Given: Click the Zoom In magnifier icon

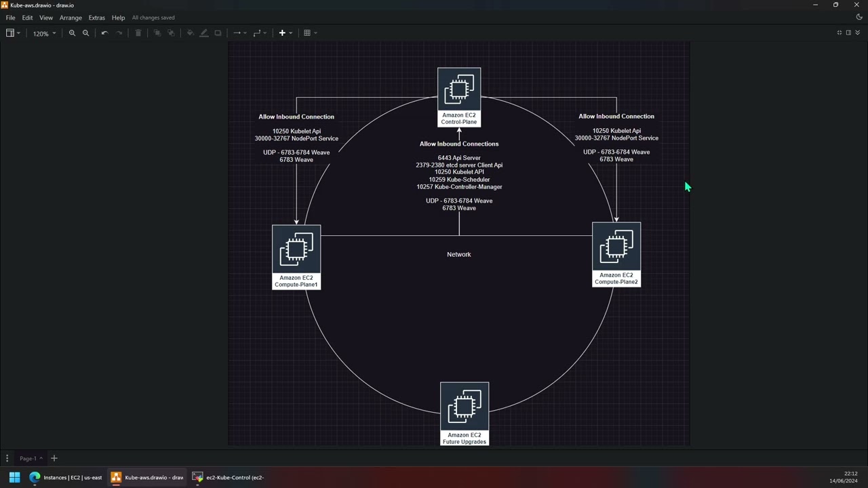Looking at the screenshot, I should 72,33.
